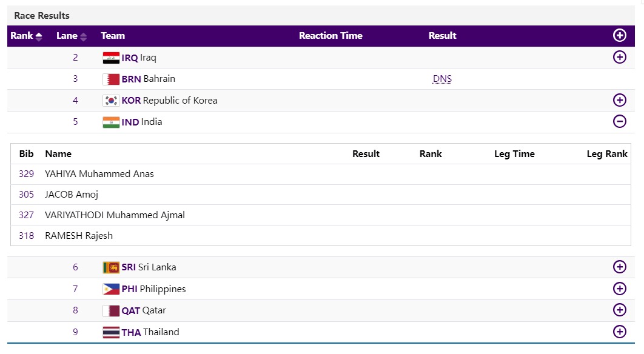644x354 pixels.
Task: Show Qatar team athletes
Action: click(619, 310)
